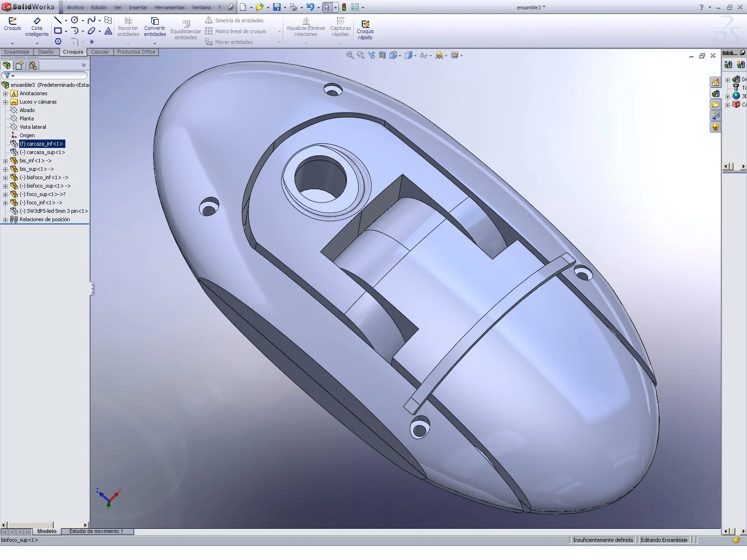This screenshot has width=747, height=560.
Task: Open the File Explorer task pane icon
Action: (715, 105)
